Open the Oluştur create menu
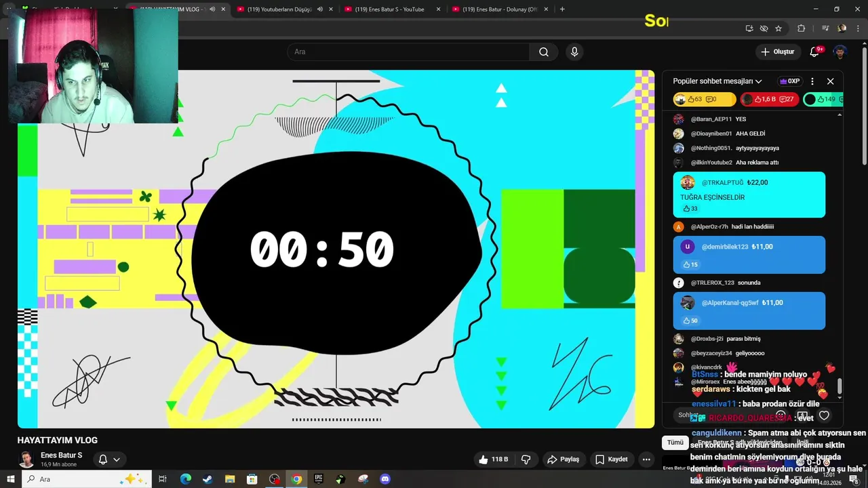The height and width of the screenshot is (488, 868). (777, 52)
